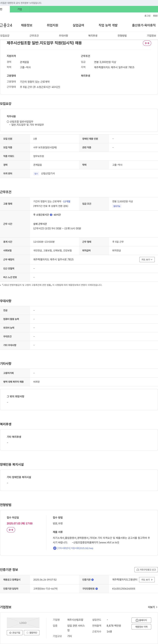Click the LOGO placeholder image
The width and height of the screenshot is (158, 644).
pyautogui.click(x=23, y=623)
